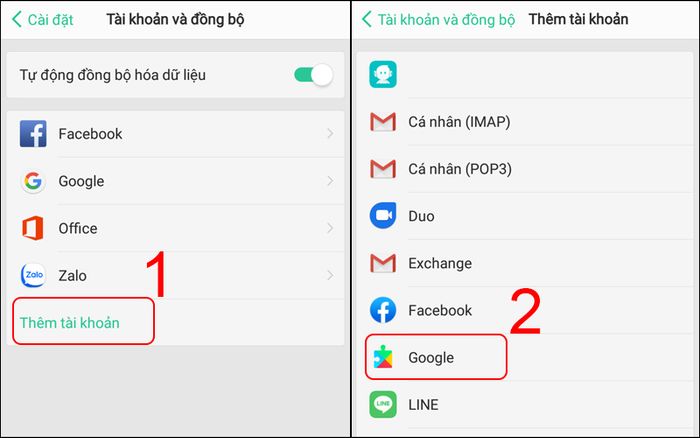Tap the orange Office icon
700x438 pixels.
33,228
